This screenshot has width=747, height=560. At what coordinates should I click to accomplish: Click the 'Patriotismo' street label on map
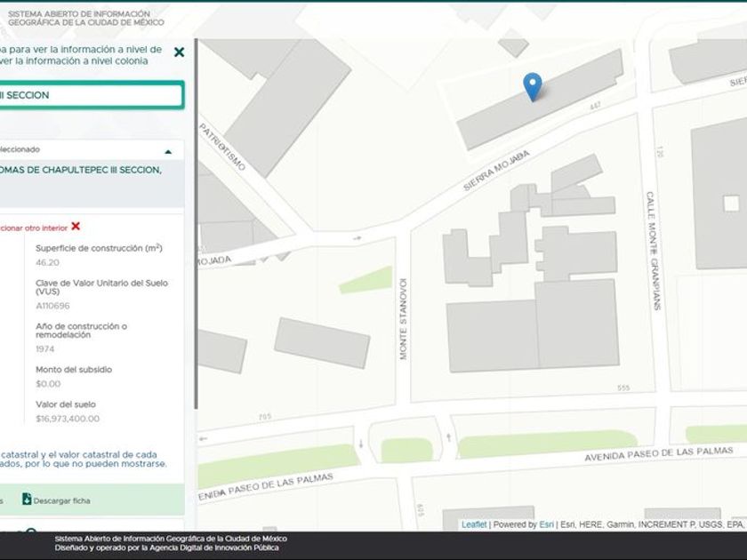pos(222,148)
